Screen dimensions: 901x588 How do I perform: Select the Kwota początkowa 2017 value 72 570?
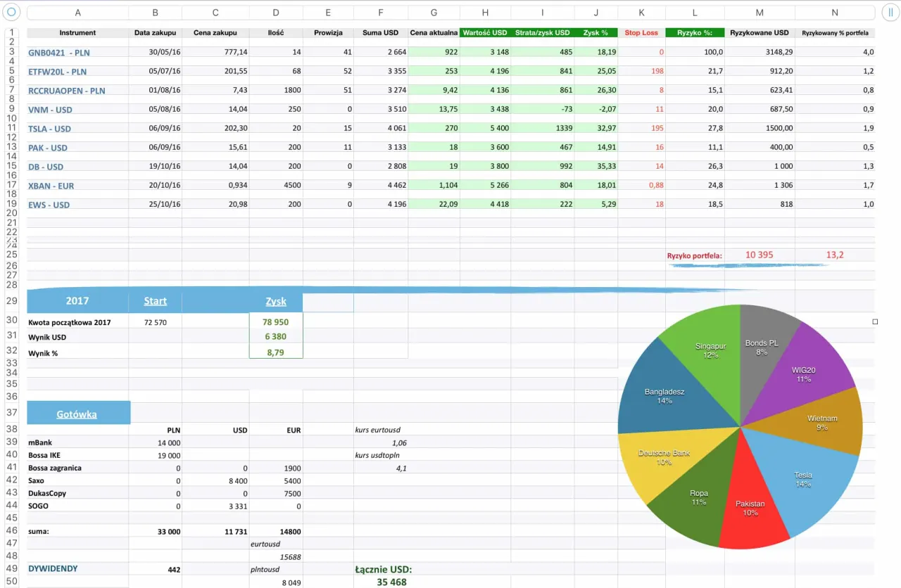[155, 322]
